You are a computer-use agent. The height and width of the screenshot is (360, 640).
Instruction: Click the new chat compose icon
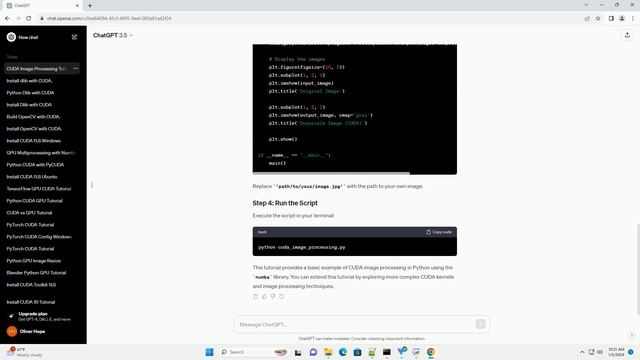(74, 37)
